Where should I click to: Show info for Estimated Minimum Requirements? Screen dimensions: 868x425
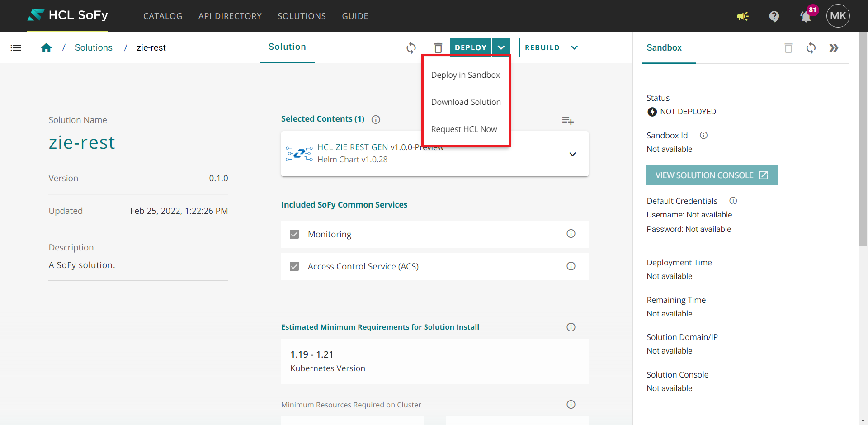pyautogui.click(x=571, y=327)
